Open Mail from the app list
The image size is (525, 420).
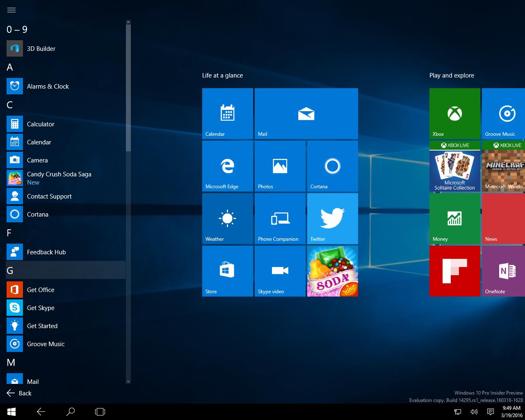coord(66,379)
